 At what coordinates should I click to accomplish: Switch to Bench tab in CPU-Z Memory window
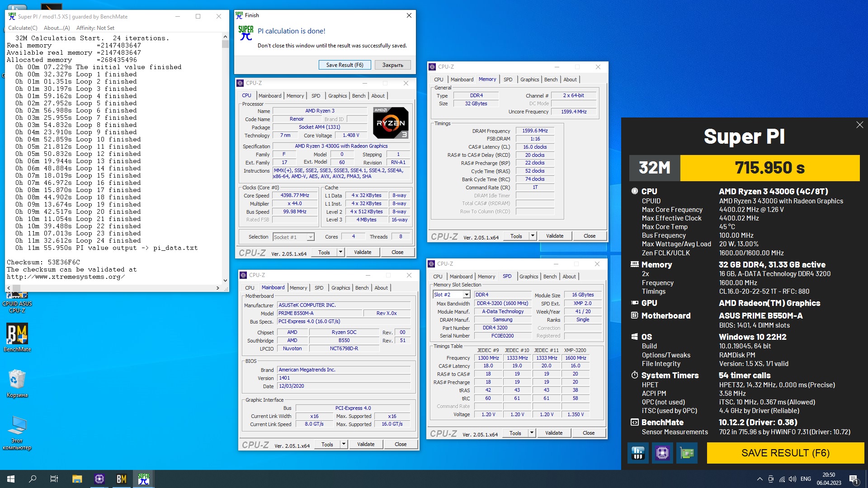coord(551,80)
